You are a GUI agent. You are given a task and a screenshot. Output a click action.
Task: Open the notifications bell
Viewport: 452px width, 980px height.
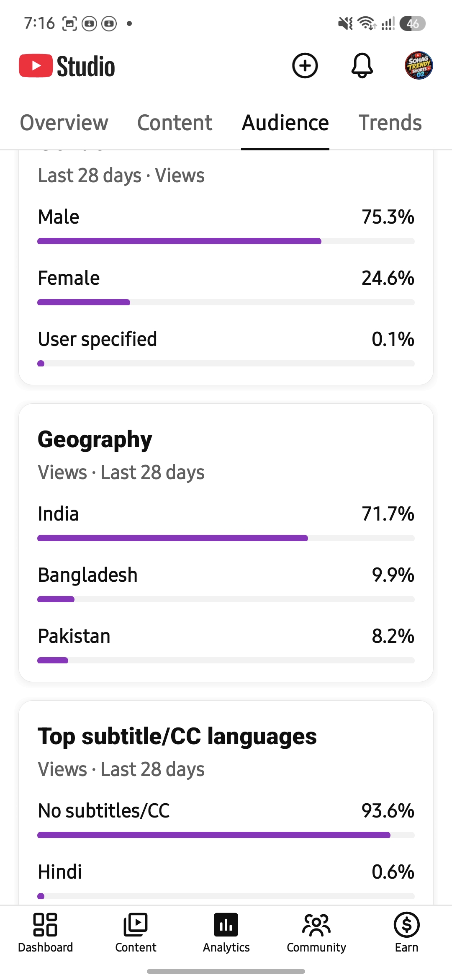point(362,66)
